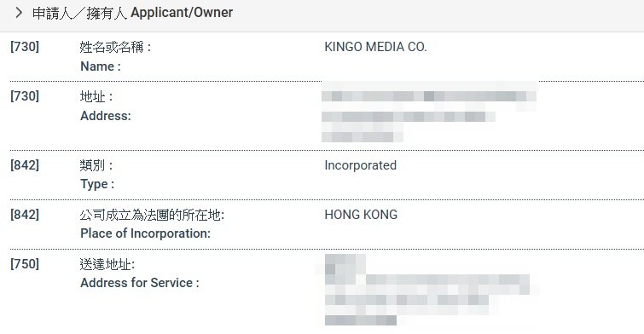The width and height of the screenshot is (644, 334).
Task: Select the HONG KONG value
Action: coord(361,215)
